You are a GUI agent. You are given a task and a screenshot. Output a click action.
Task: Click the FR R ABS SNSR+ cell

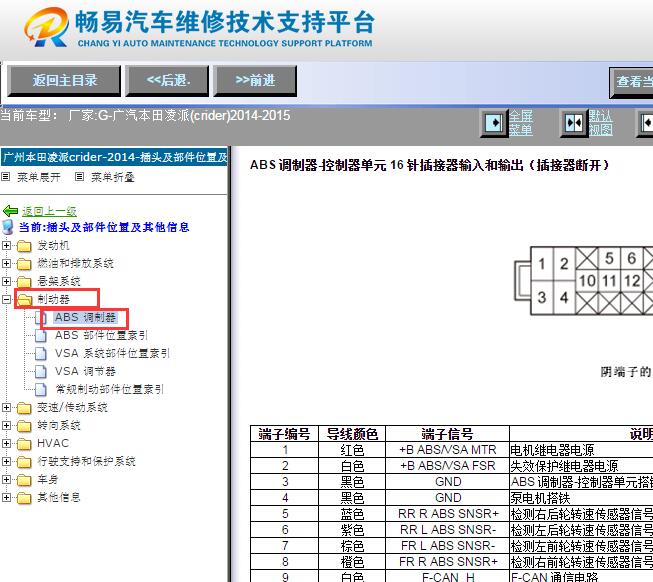click(448, 562)
